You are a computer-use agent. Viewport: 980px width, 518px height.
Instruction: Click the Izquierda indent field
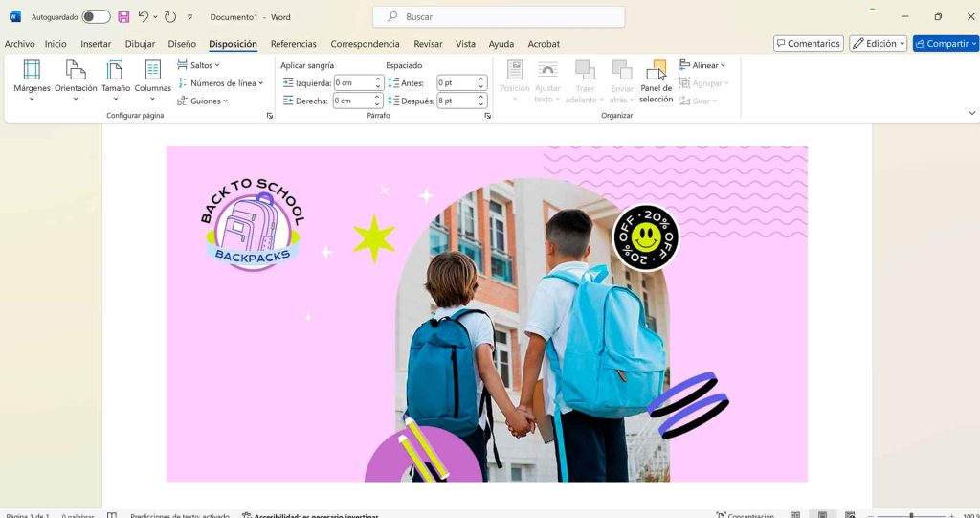click(x=353, y=82)
